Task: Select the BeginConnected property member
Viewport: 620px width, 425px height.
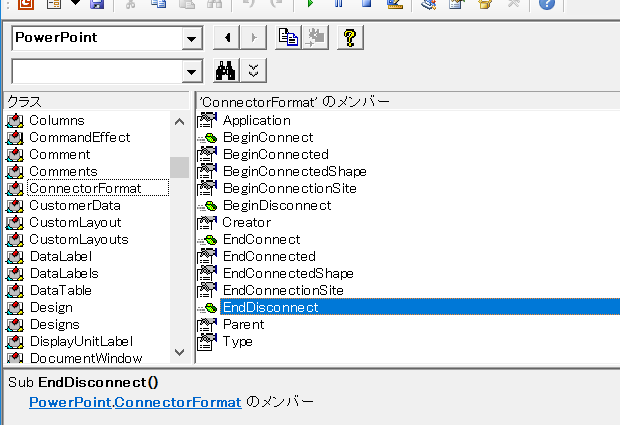Action: click(x=276, y=155)
